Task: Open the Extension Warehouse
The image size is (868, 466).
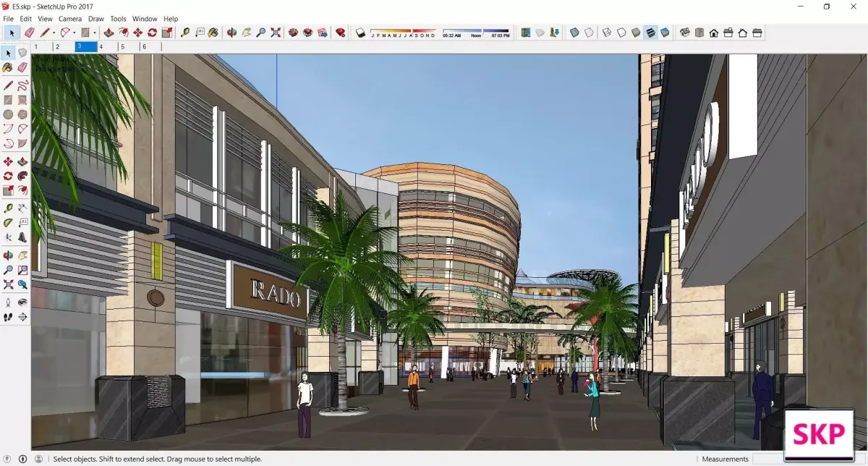Action: (x=307, y=33)
